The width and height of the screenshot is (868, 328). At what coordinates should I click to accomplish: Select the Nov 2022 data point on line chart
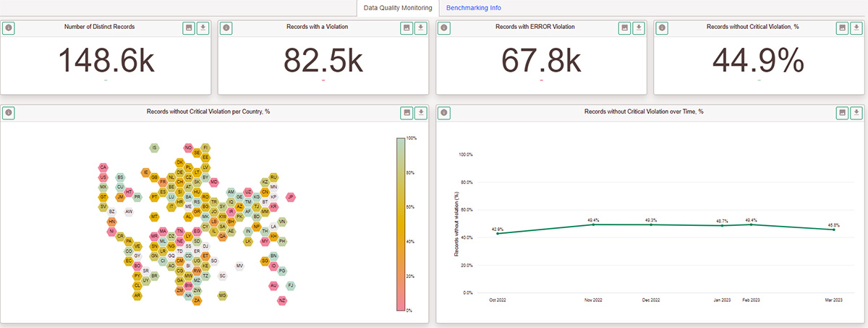(x=593, y=224)
